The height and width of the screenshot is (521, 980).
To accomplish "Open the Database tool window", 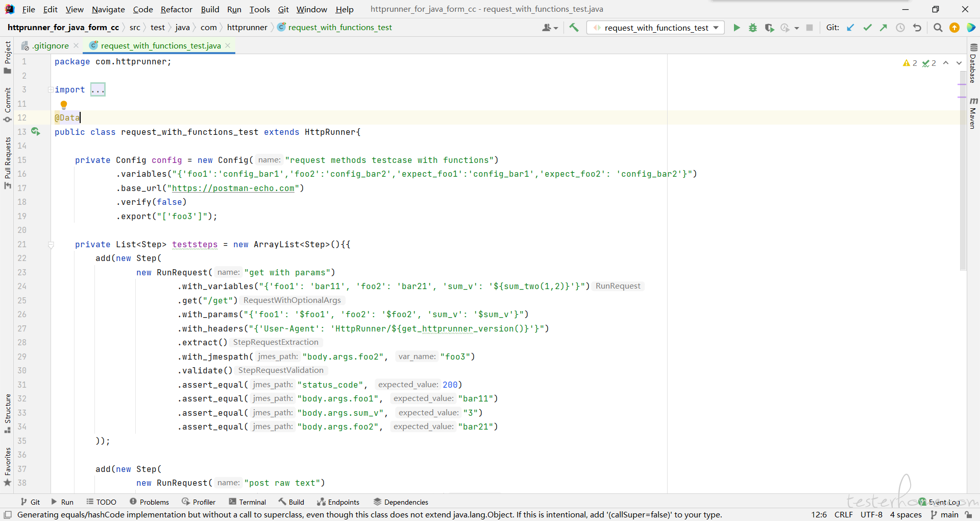I will click(x=973, y=63).
